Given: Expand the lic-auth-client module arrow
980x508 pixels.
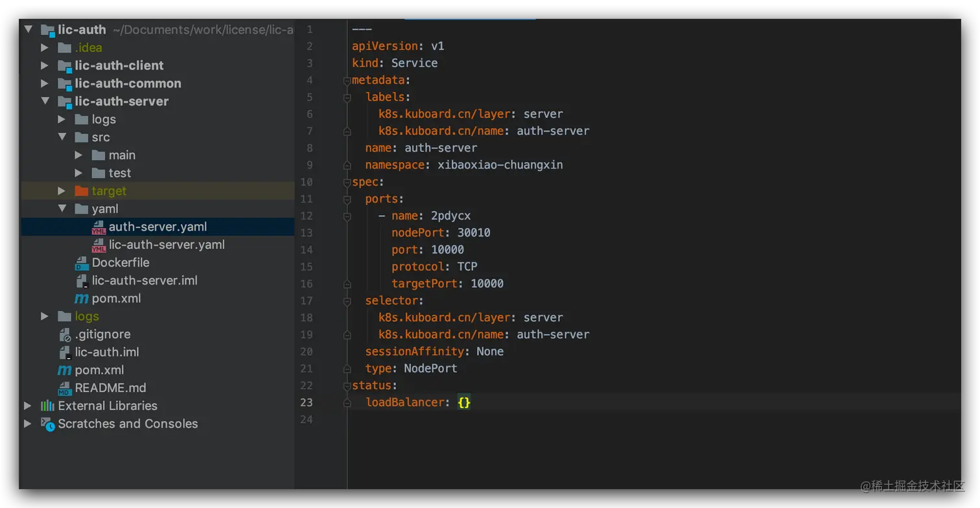Looking at the screenshot, I should (45, 65).
